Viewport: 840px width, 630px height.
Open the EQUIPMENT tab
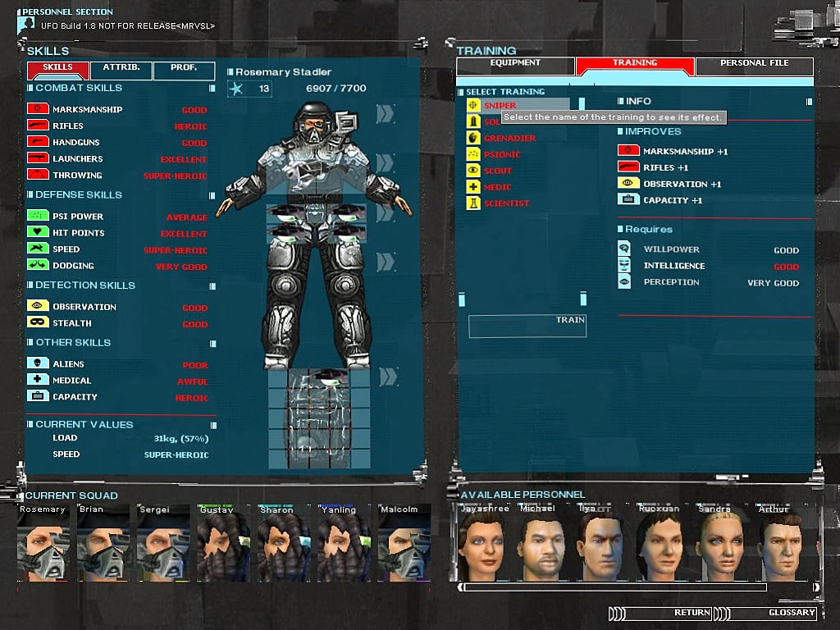click(x=515, y=66)
